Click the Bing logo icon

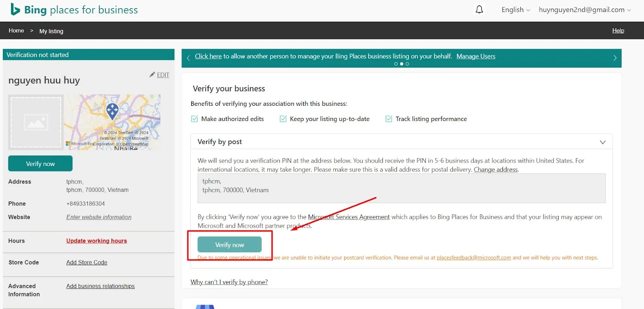point(15,9)
